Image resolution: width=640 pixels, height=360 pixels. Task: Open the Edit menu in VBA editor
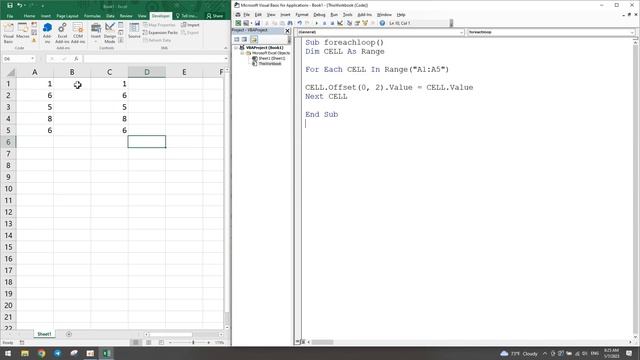coord(258,15)
